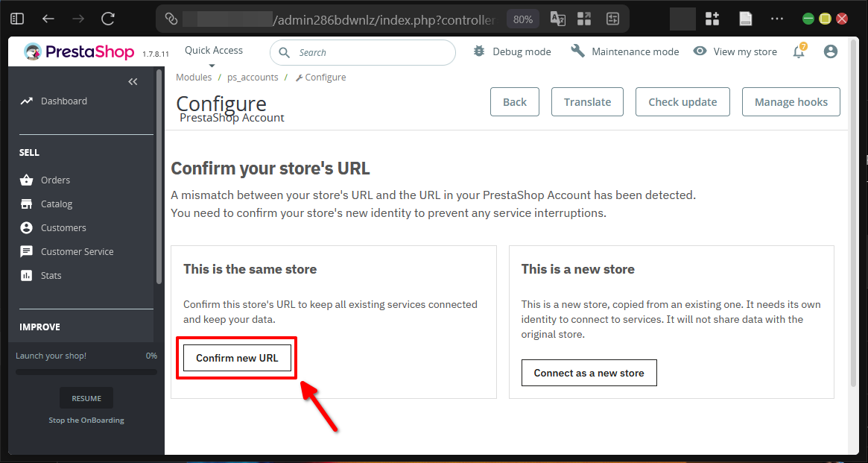The height and width of the screenshot is (463, 868).
Task: Navigate to Modules via breadcrumb
Action: click(x=194, y=77)
